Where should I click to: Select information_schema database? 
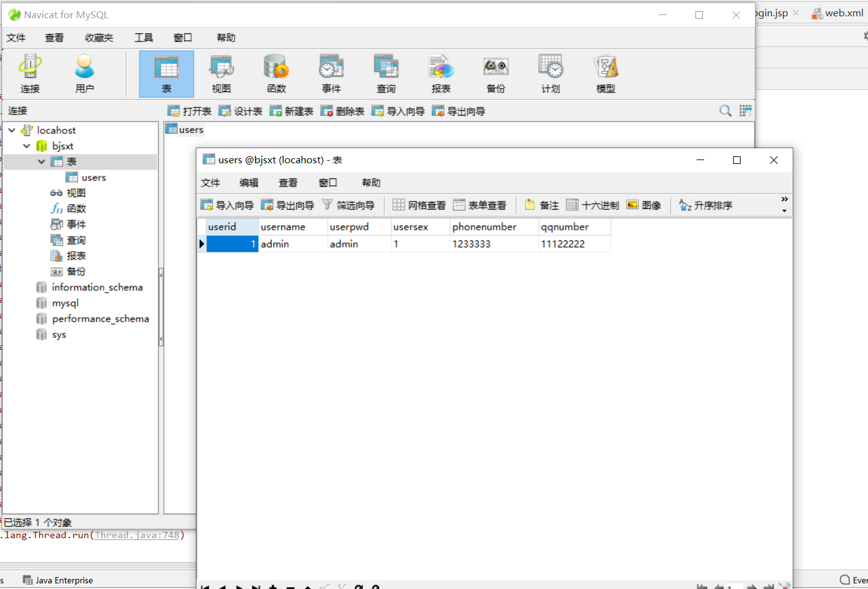pos(90,287)
